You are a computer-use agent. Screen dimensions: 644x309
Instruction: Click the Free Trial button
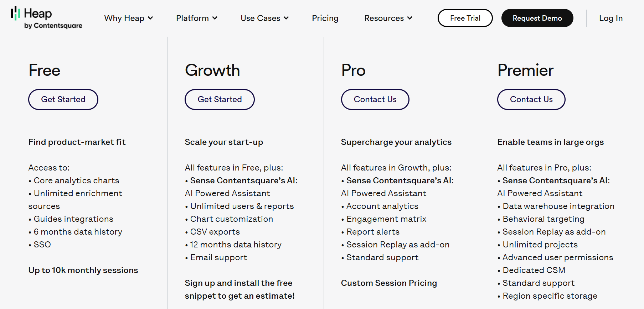(465, 18)
